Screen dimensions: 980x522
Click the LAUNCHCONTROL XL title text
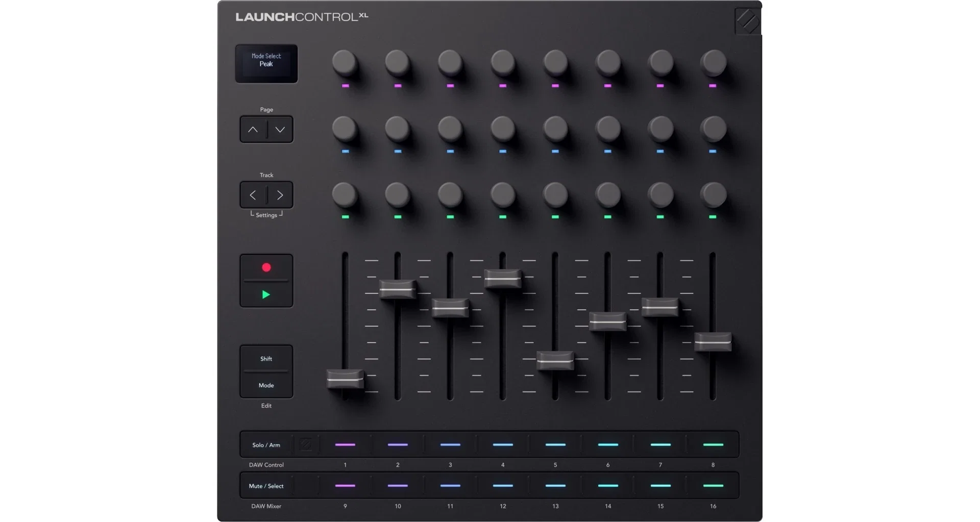pyautogui.click(x=302, y=17)
